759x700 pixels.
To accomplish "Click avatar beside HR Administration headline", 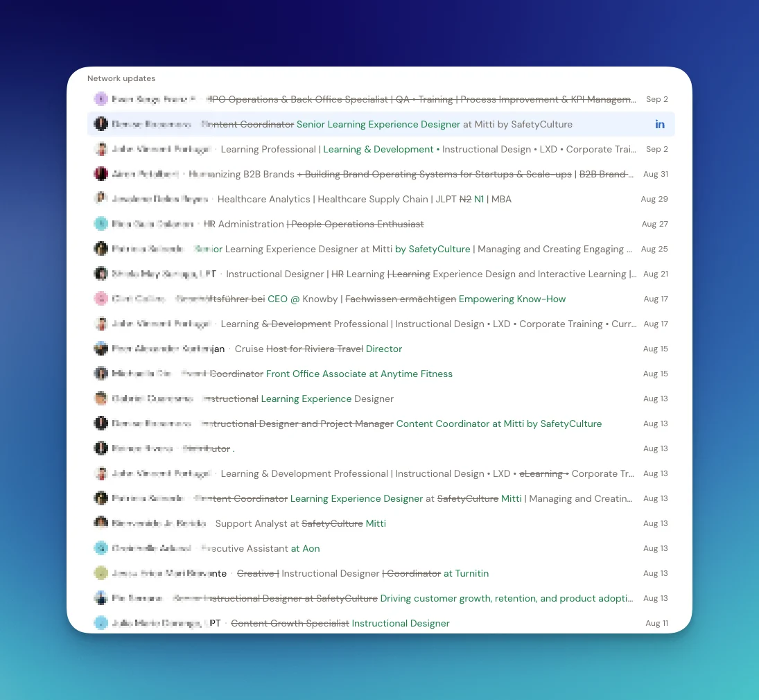I will [101, 224].
